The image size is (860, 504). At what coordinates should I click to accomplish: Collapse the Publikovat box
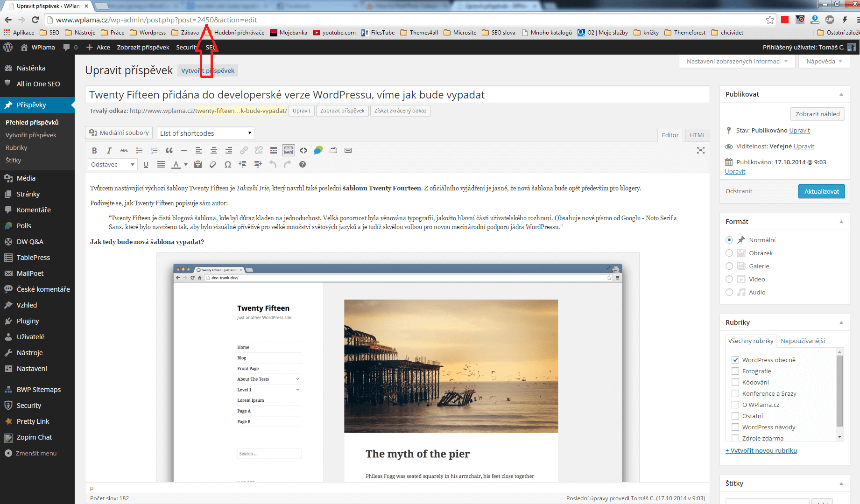841,94
